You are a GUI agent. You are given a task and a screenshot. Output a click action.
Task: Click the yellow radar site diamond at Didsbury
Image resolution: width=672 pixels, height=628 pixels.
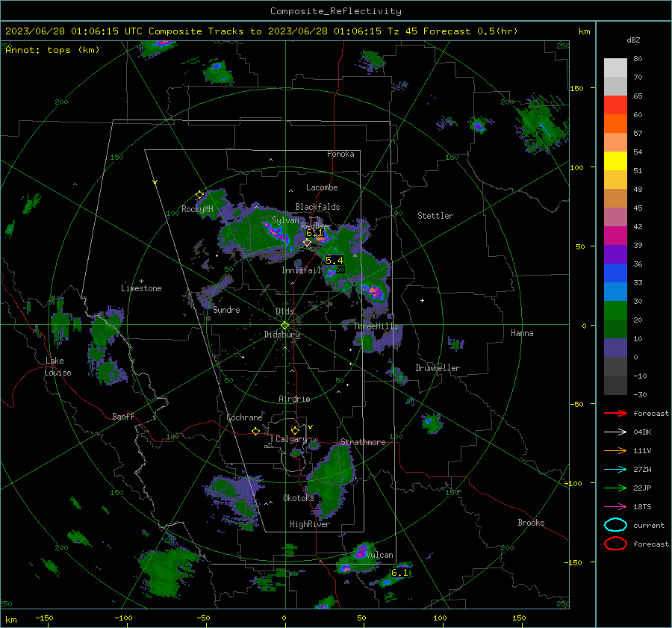point(284,326)
